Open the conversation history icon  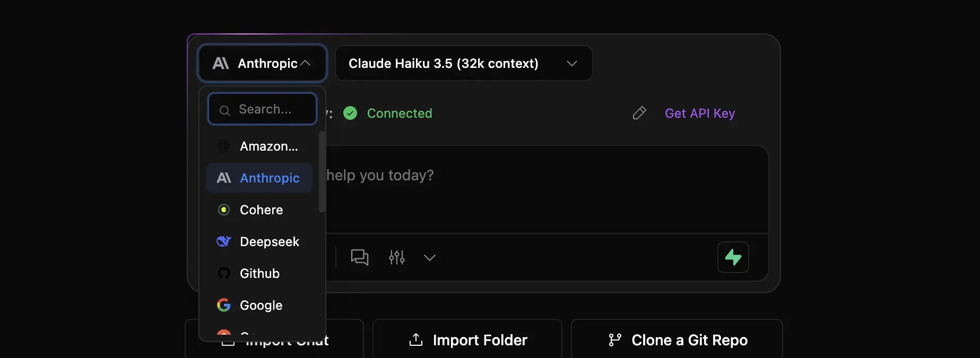tap(360, 257)
